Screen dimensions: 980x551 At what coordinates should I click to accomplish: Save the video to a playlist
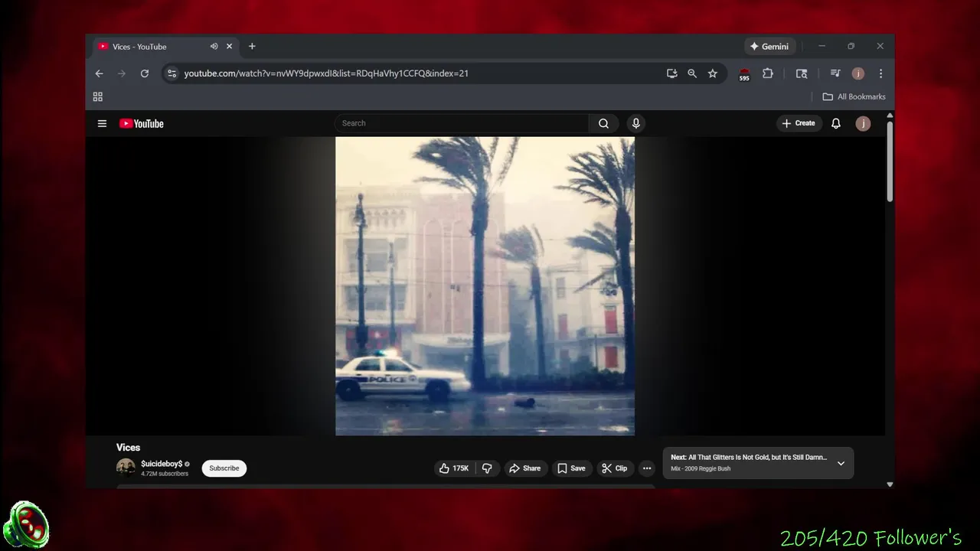572,468
